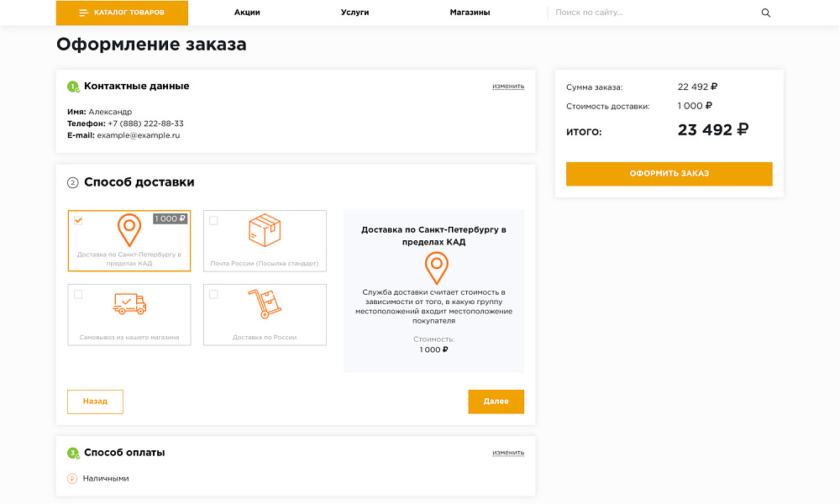Screen dimensions: 840x504
Task: Click the ruble icon next to Наличными
Action: coord(72,478)
